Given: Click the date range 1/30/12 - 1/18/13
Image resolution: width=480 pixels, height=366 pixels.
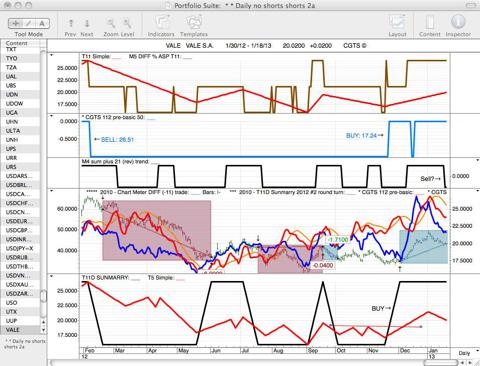Looking at the screenshot, I should 248,46.
